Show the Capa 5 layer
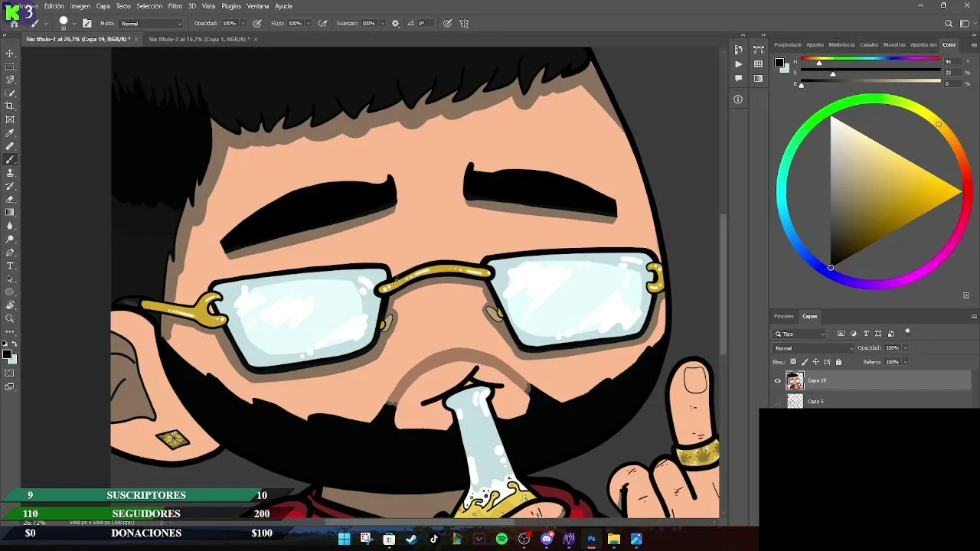This screenshot has height=551, width=980. coord(778,401)
